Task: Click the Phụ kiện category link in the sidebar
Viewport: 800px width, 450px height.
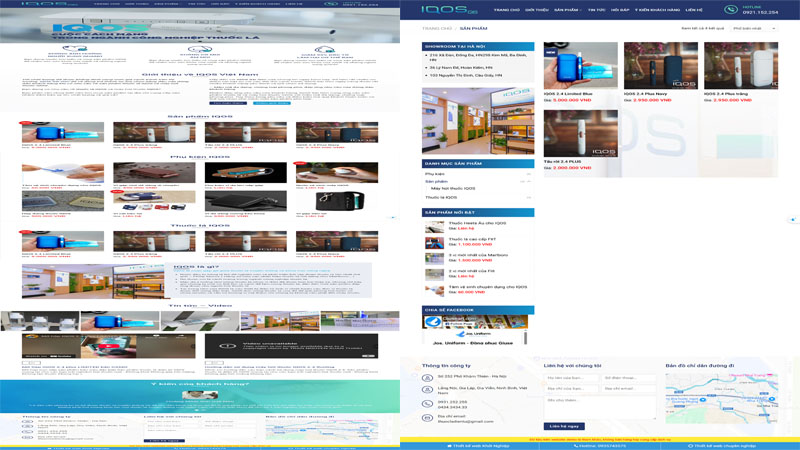Action: (x=435, y=174)
